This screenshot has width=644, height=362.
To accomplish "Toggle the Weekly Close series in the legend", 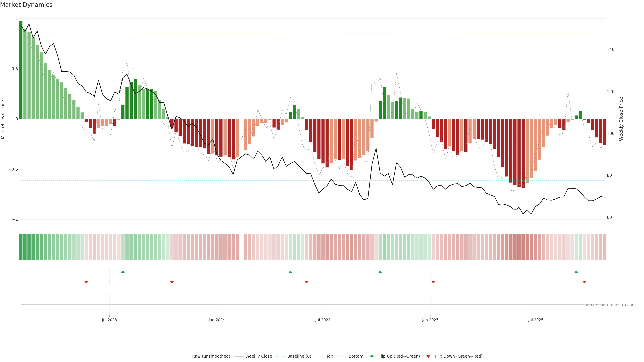I will click(x=258, y=356).
